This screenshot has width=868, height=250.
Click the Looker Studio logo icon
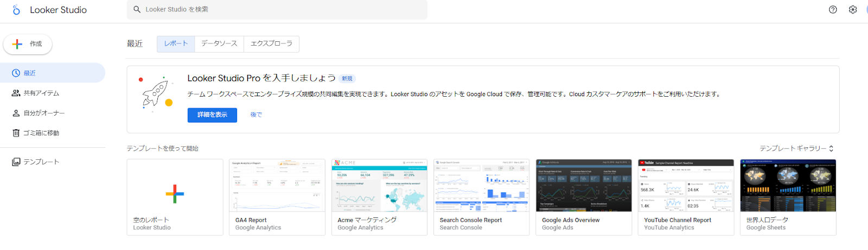pyautogui.click(x=16, y=10)
